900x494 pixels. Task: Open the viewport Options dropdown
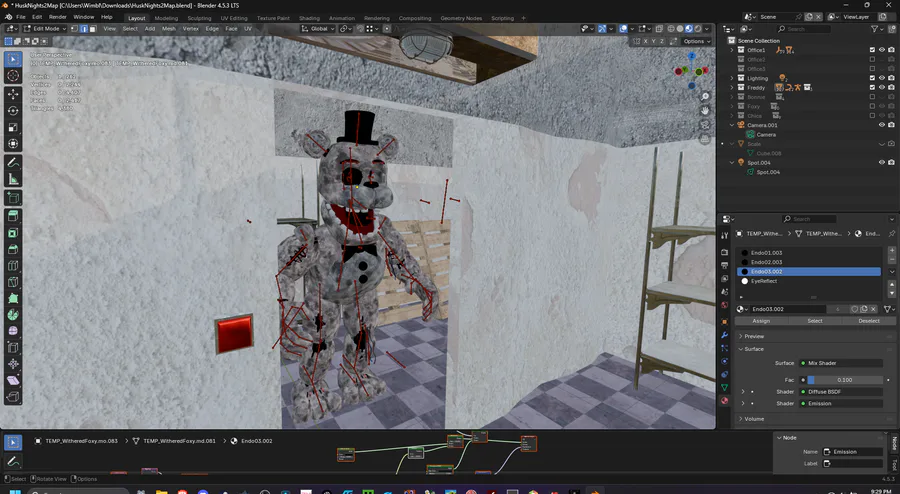pos(696,41)
